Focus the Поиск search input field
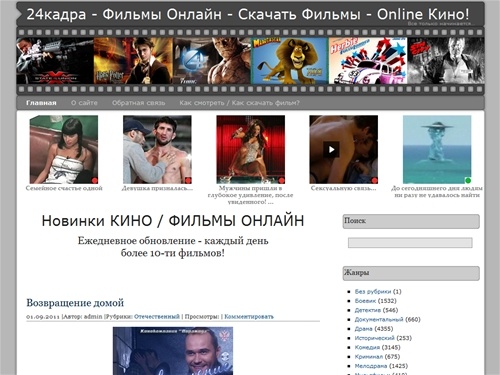Viewport: 500px width, 375px height. click(x=410, y=243)
